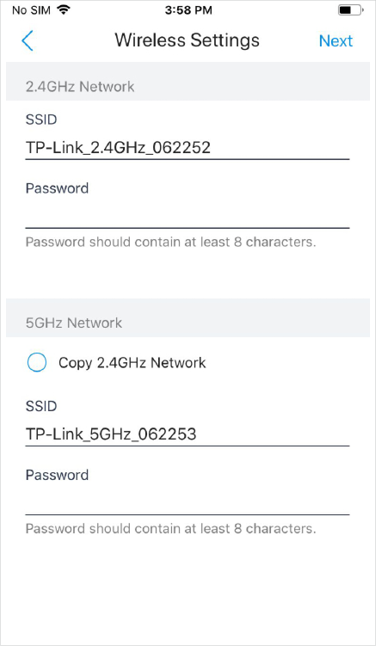Tap the Copy 2.4GHz Network label
Screen dimensions: 376x646
[x=132, y=363]
